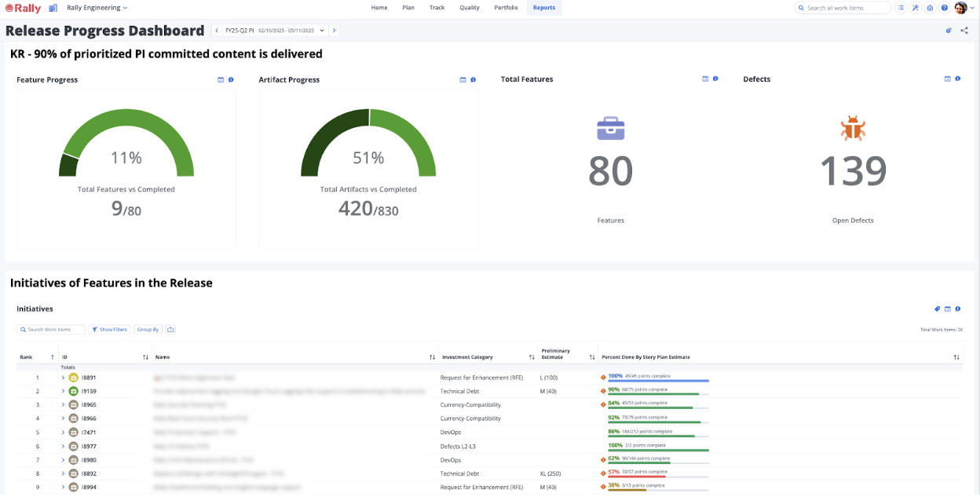Switch to the Portfolio tab
Screen dimensions: 980x504
506,8
